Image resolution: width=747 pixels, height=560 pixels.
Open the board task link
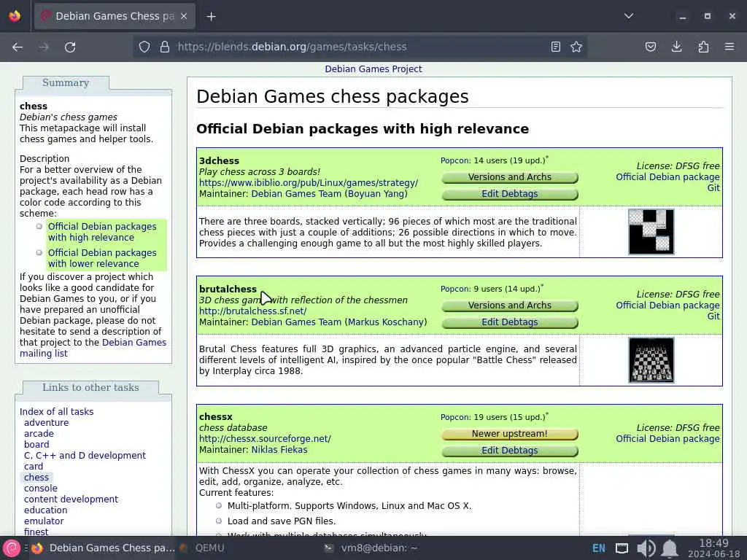(36, 444)
